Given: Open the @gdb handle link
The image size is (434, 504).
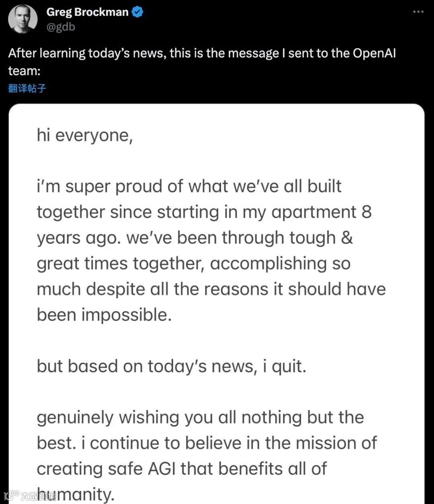Looking at the screenshot, I should click(x=61, y=27).
